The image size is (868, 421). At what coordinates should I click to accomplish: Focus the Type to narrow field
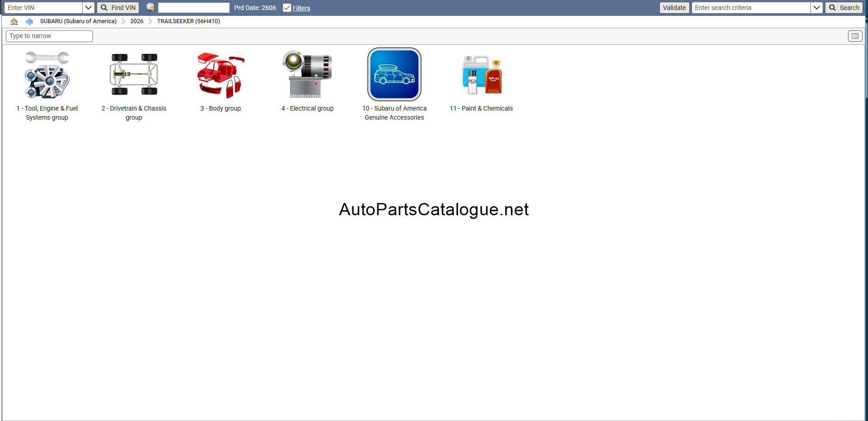click(49, 36)
